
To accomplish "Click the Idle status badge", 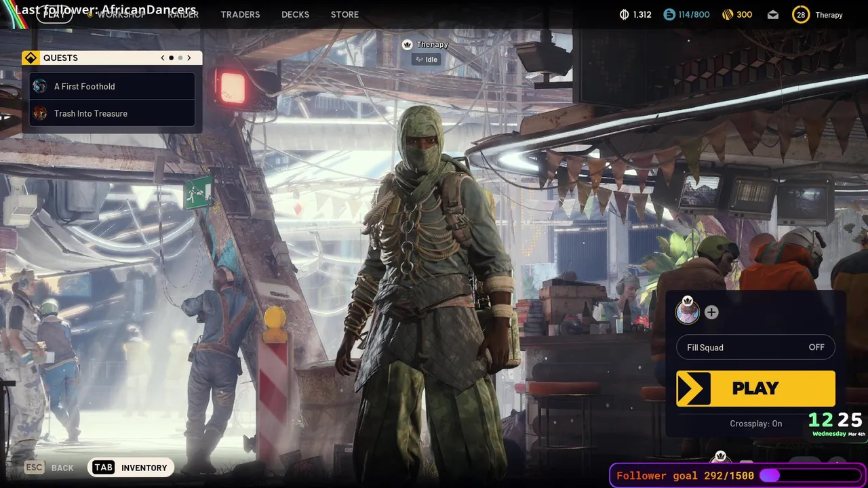I will (x=427, y=60).
